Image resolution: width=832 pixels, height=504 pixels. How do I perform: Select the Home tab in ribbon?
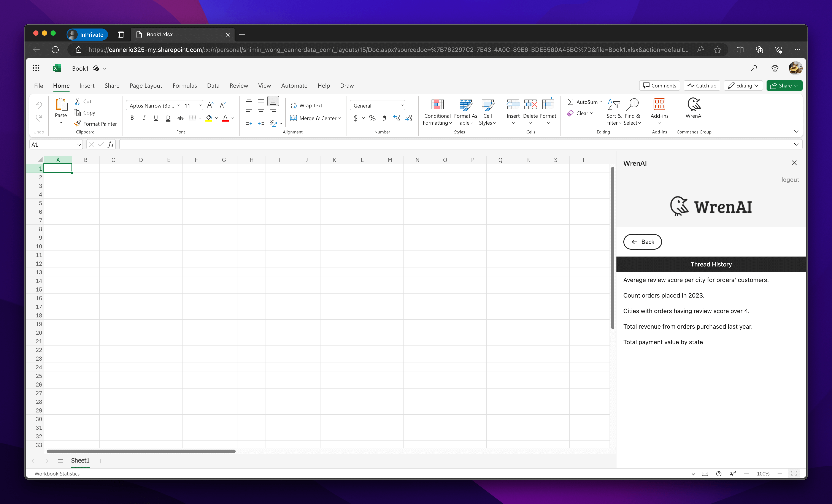click(x=61, y=86)
